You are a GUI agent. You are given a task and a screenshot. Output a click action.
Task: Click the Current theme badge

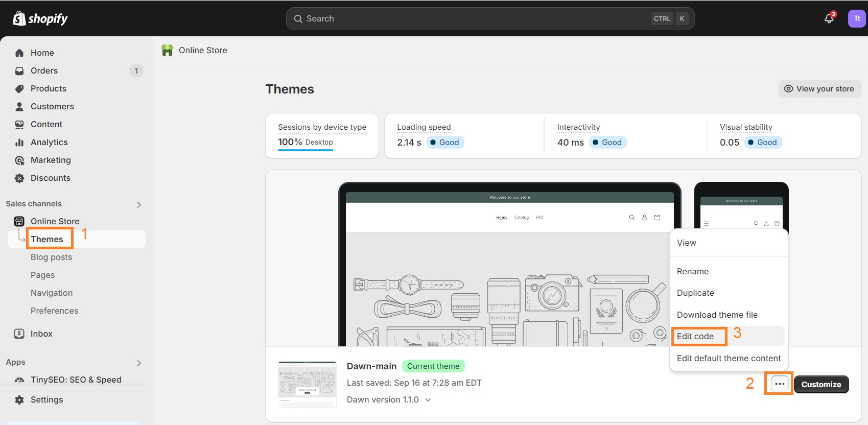coord(433,366)
